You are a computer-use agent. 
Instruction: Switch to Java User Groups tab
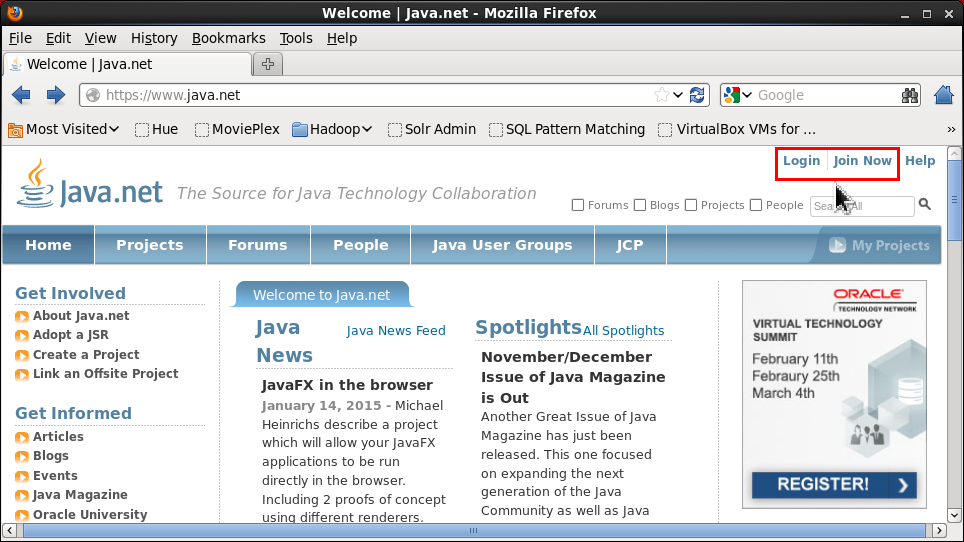(502, 245)
